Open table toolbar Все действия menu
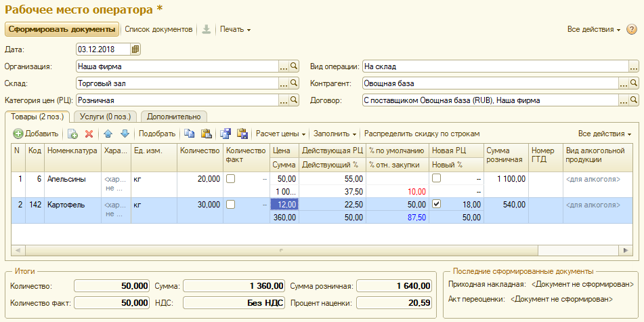Screen dimensions: 644x322 tap(605, 134)
